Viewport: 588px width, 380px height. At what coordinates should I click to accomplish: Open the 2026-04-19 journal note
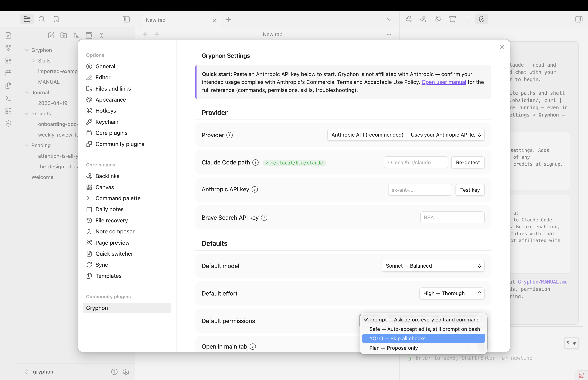53,103
